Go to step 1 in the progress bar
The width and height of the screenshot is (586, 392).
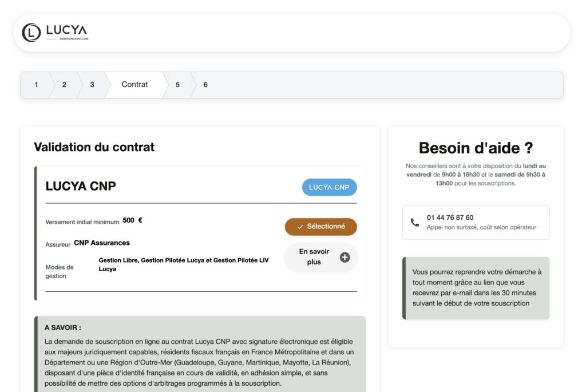[x=36, y=85]
